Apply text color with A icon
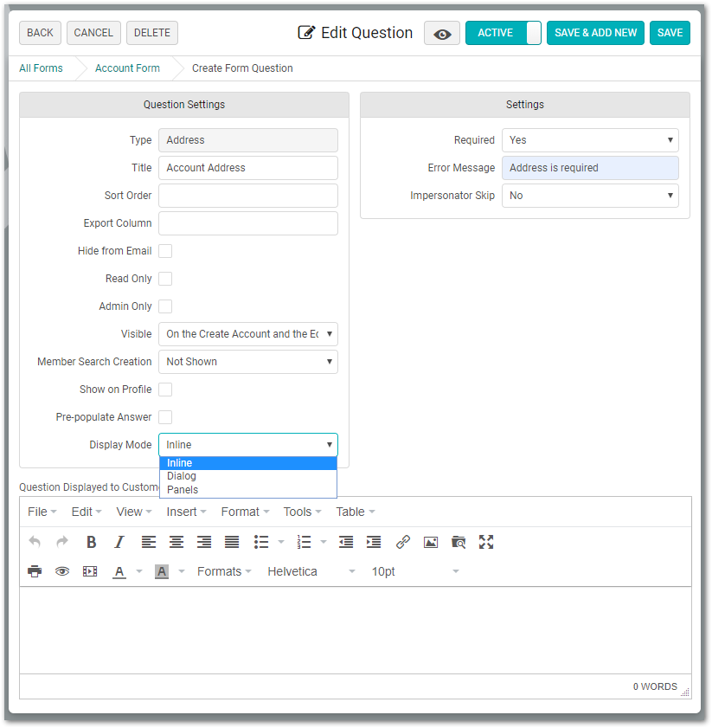This screenshot has width=712, height=728. tap(119, 571)
